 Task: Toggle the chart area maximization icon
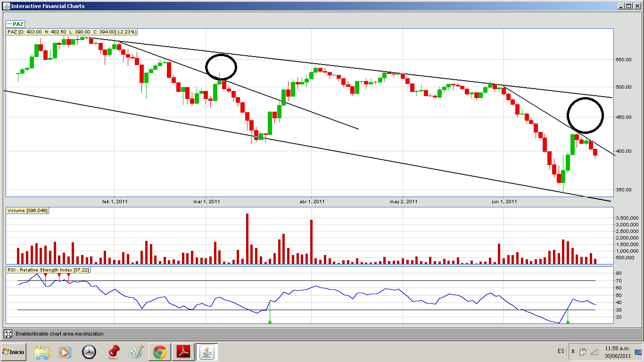pos(8,334)
